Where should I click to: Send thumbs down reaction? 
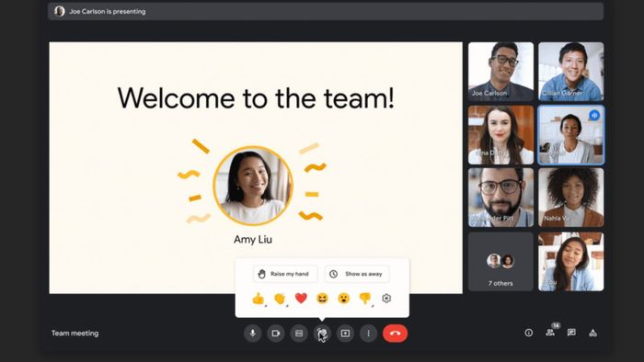coord(365,299)
